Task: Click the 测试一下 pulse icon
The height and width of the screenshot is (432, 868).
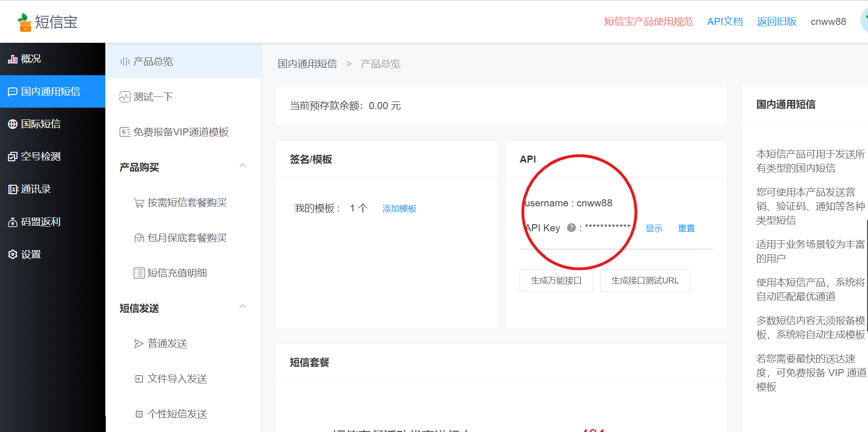Action: 125,97
